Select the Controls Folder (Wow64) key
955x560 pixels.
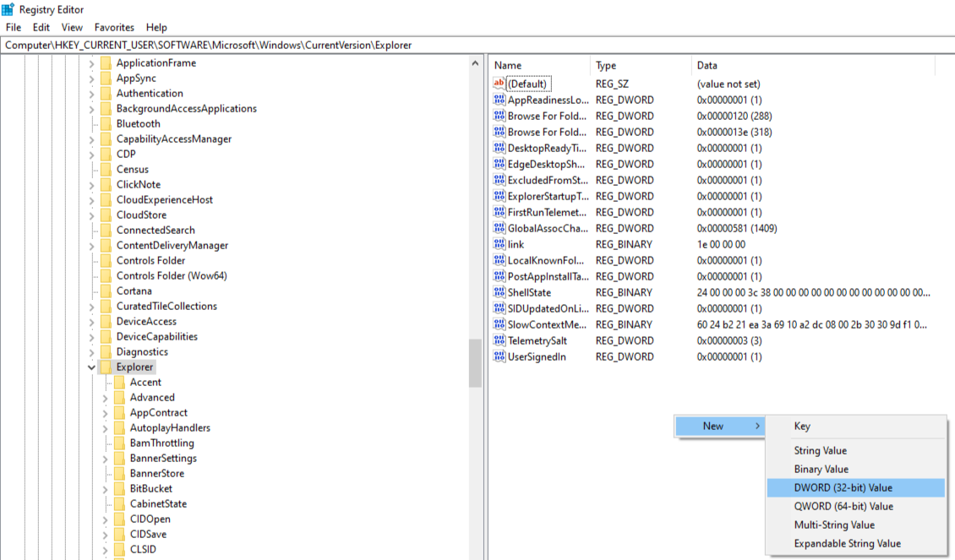tap(172, 275)
